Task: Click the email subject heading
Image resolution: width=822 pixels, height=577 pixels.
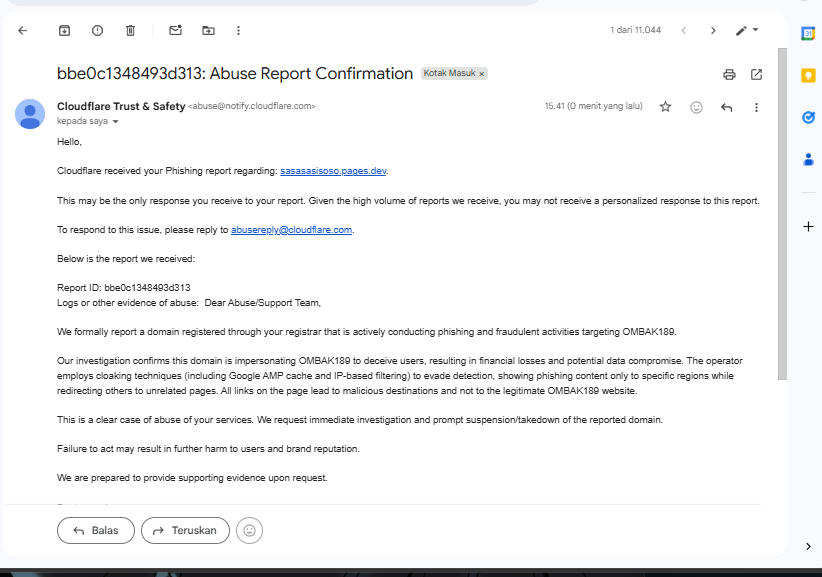Action: coord(235,73)
